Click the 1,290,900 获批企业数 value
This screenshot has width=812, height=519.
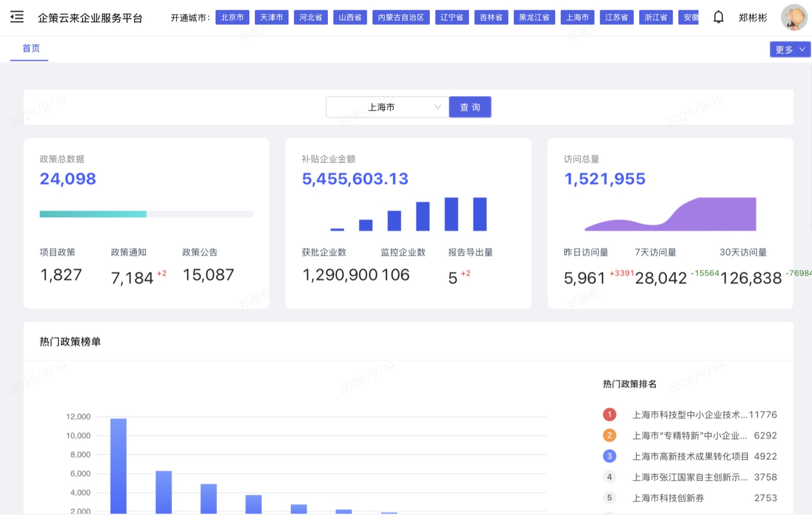pyautogui.click(x=340, y=274)
